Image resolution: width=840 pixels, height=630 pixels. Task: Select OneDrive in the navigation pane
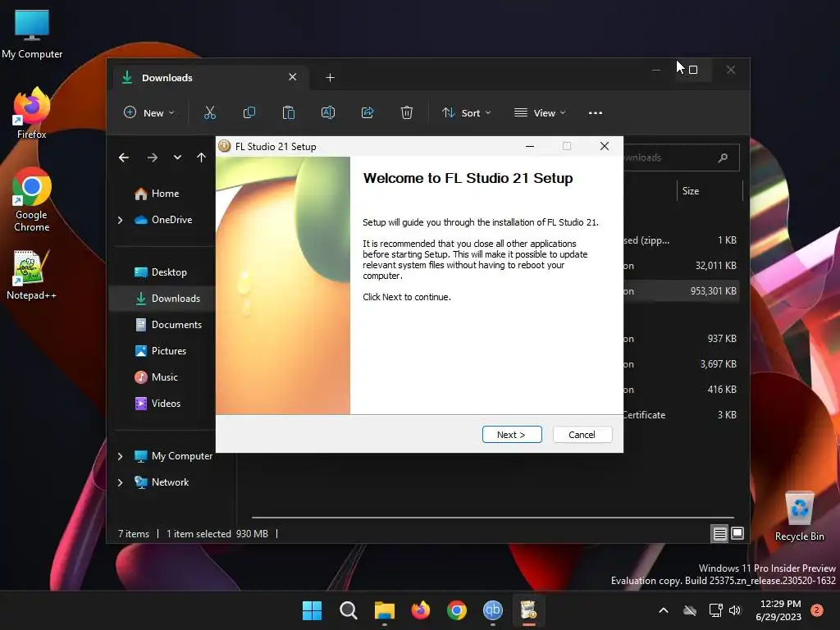(x=163, y=220)
